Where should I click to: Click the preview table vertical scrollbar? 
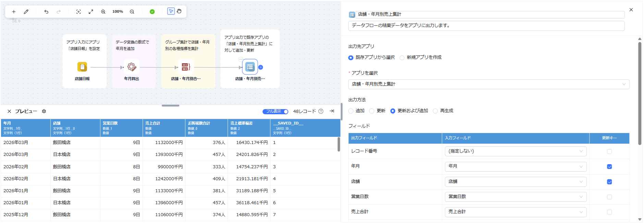[x=339, y=144]
